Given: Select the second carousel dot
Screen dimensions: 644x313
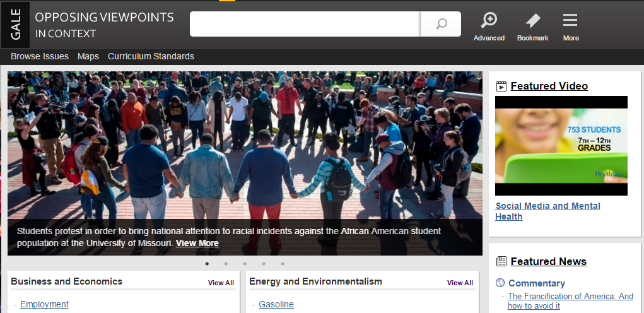Looking at the screenshot, I should click(x=226, y=264).
